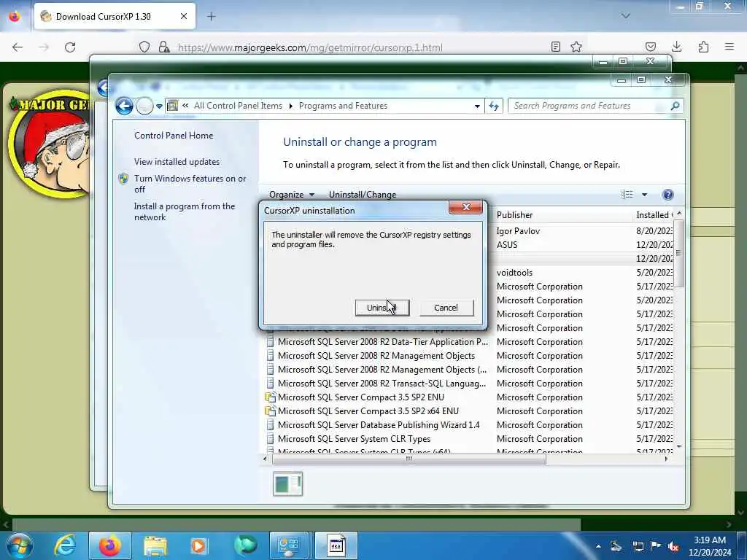Screen dimensions: 747x560
Task: List all Firefox tabs dropdown
Action: [625, 16]
